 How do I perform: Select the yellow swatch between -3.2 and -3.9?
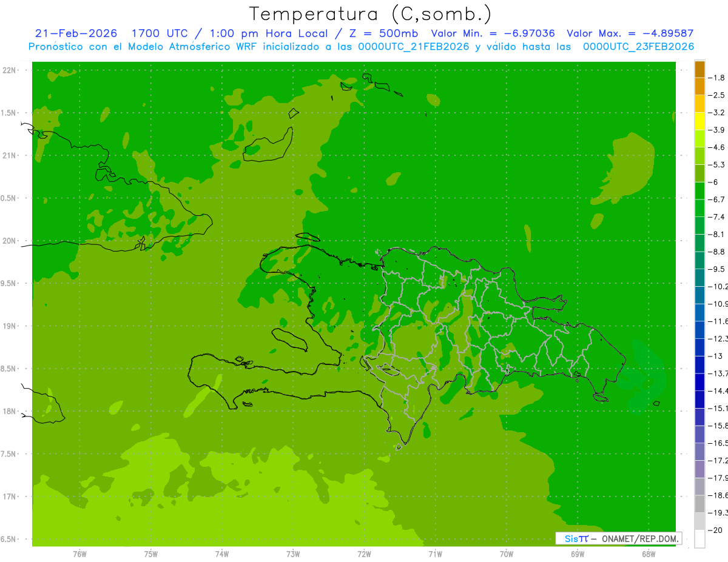click(x=699, y=121)
